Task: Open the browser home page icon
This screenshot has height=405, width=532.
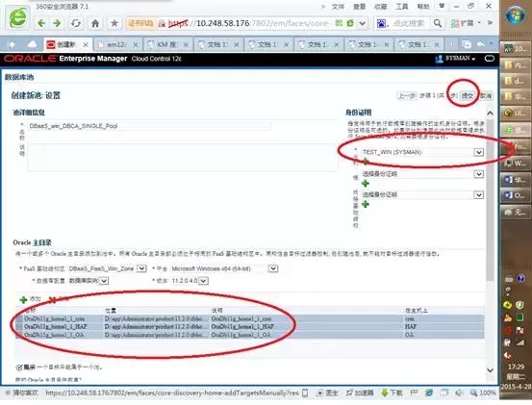Action: (95, 23)
